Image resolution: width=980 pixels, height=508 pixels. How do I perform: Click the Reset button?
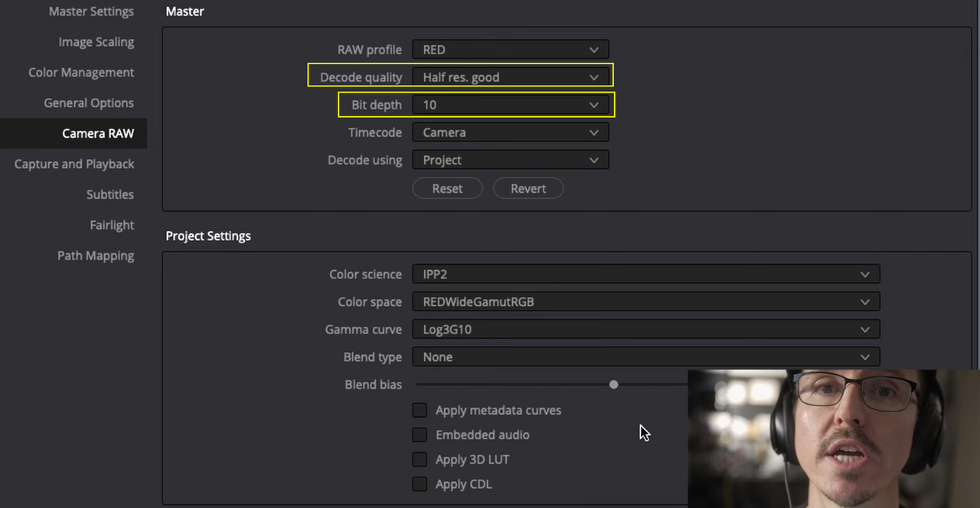448,188
